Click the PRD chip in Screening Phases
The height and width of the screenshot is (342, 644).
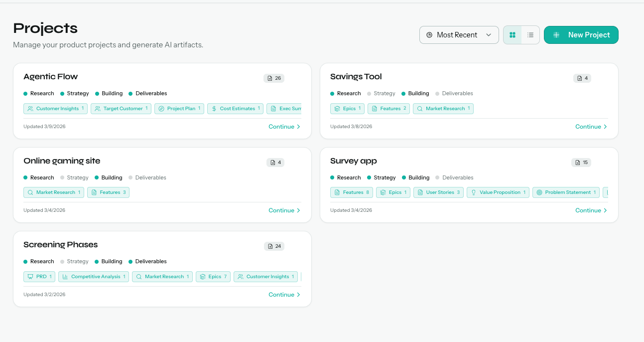click(x=39, y=276)
